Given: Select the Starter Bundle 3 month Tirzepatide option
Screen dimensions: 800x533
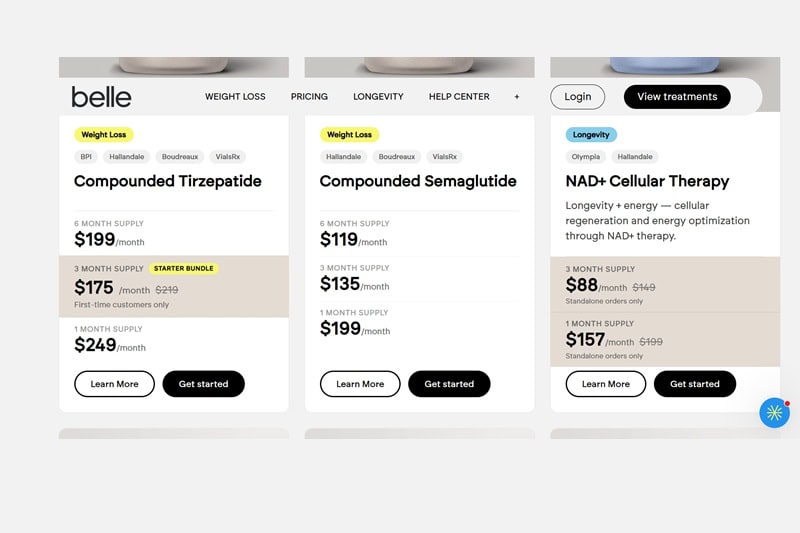Looking at the screenshot, I should pos(174,287).
